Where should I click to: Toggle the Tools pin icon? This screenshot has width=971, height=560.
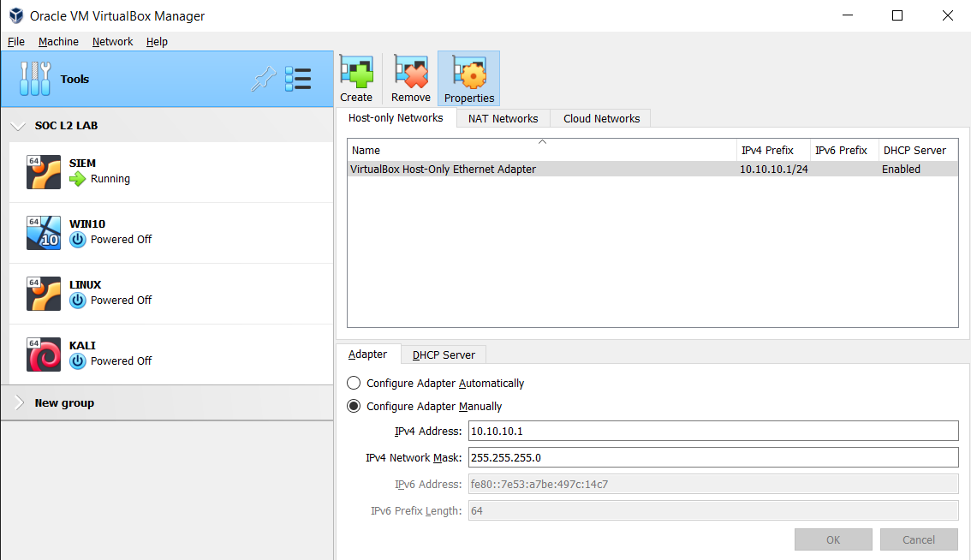(264, 78)
